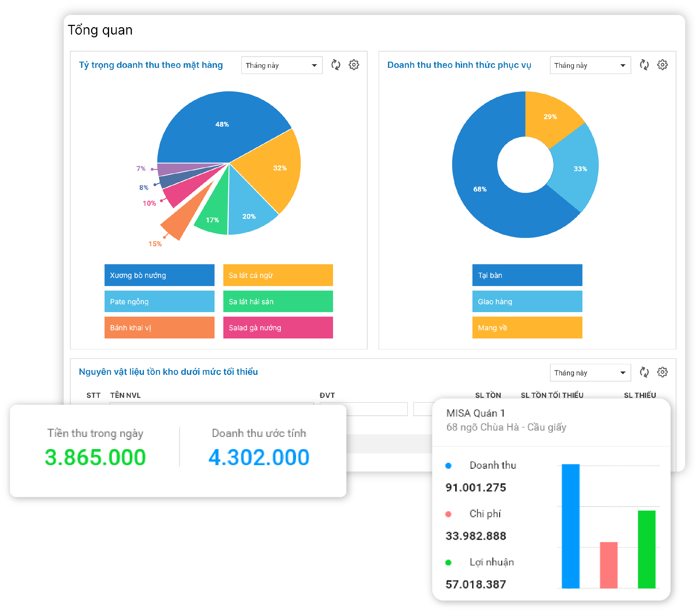Expand Tháng này dropdown on item revenue chart
This screenshot has width=700, height=613.
[x=282, y=65]
